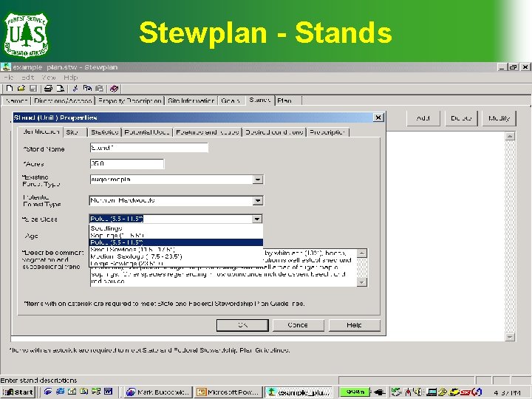This screenshot has height=399, width=532.
Task: Launch Word from the quick launch bar
Action: coord(108,392)
